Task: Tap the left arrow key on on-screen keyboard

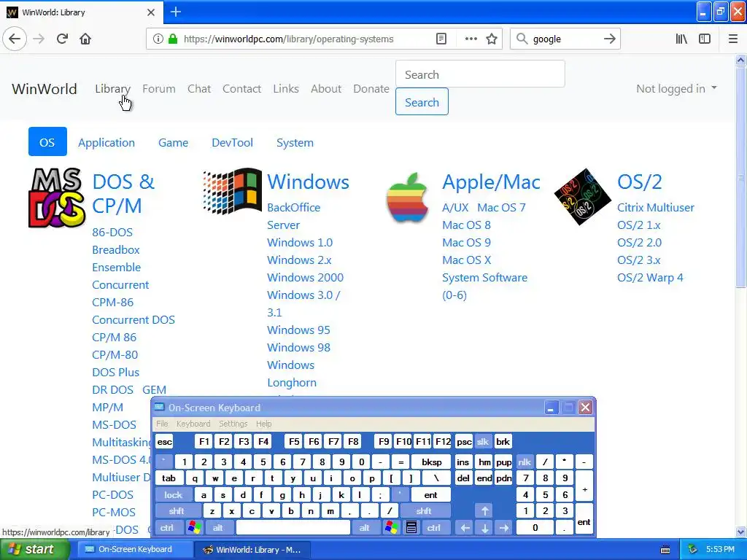Action: (465, 528)
